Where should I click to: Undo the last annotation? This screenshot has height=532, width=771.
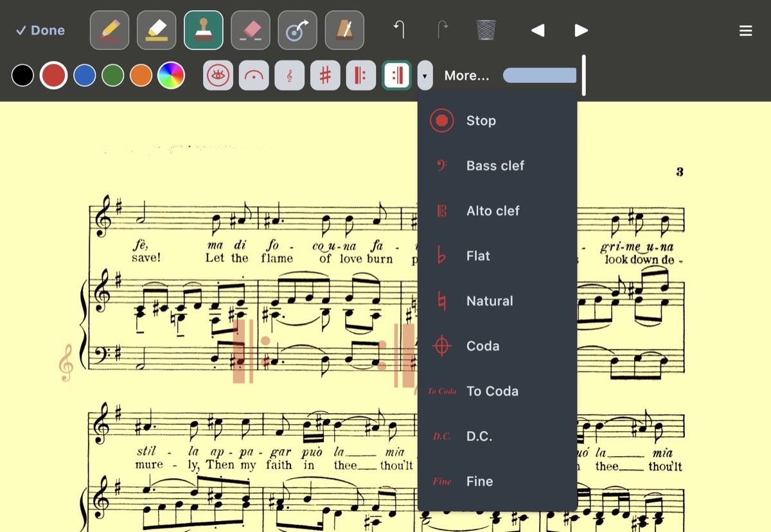pos(400,30)
